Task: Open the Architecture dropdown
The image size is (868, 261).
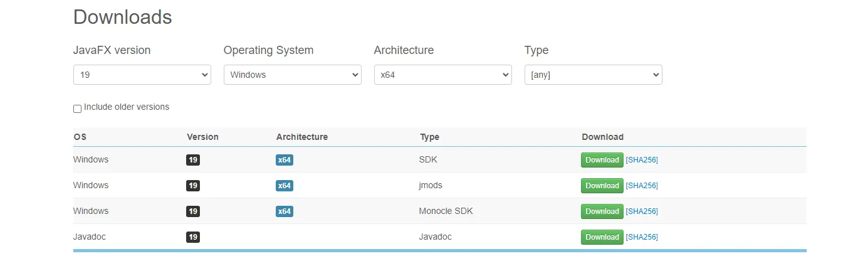Action: click(x=443, y=75)
